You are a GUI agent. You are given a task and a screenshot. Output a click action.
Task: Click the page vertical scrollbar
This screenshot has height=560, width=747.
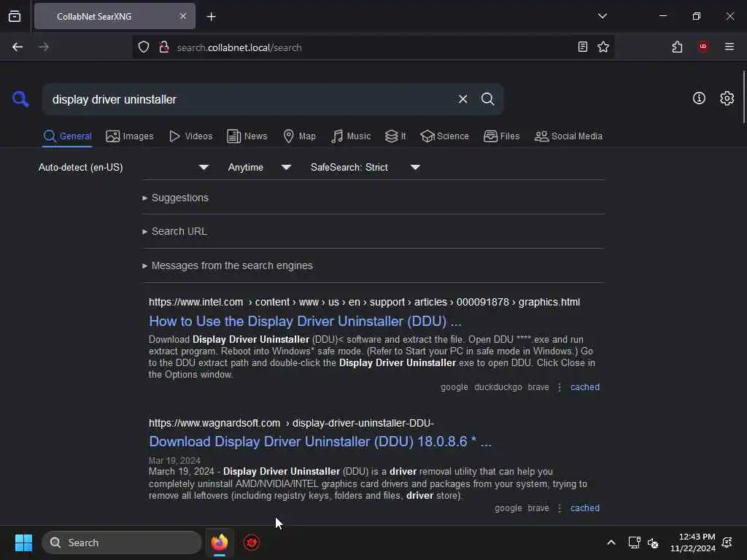click(743, 97)
